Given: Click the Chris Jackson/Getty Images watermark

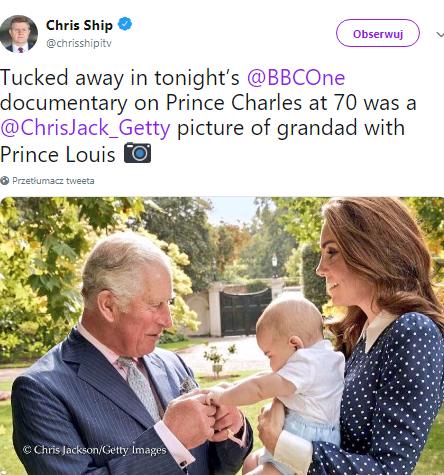Looking at the screenshot, I should pos(94,450).
